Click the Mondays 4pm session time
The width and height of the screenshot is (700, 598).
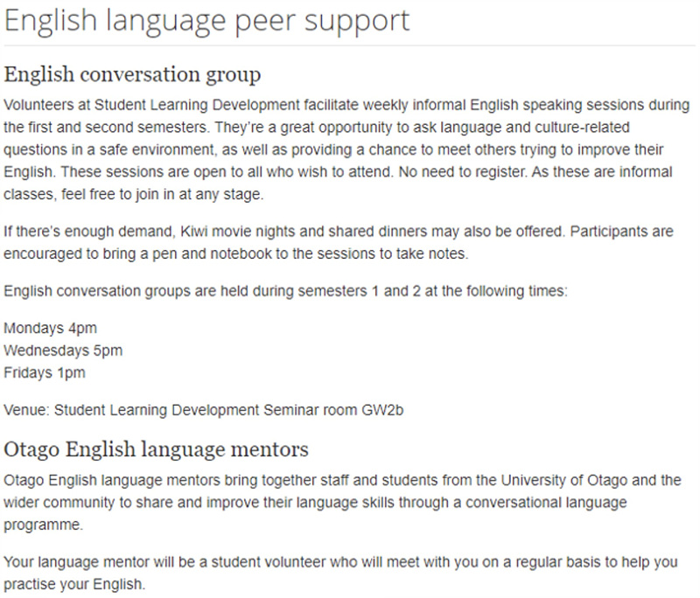click(51, 328)
